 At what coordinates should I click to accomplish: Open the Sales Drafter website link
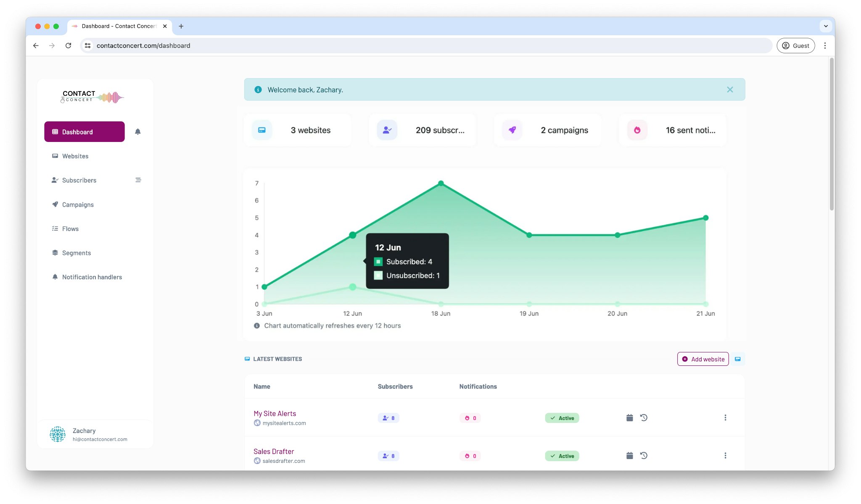pos(274,451)
